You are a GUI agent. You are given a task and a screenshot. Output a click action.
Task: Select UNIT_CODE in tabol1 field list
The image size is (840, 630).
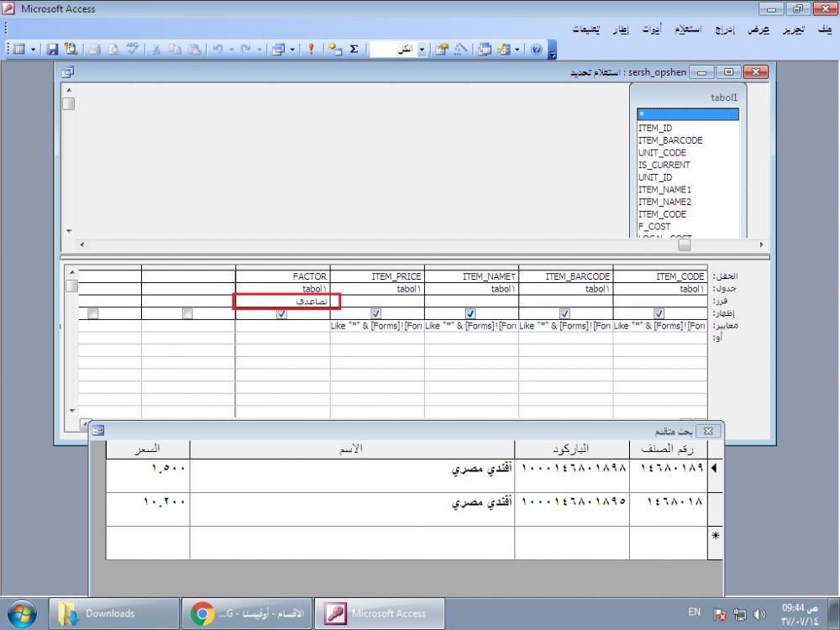click(688, 153)
